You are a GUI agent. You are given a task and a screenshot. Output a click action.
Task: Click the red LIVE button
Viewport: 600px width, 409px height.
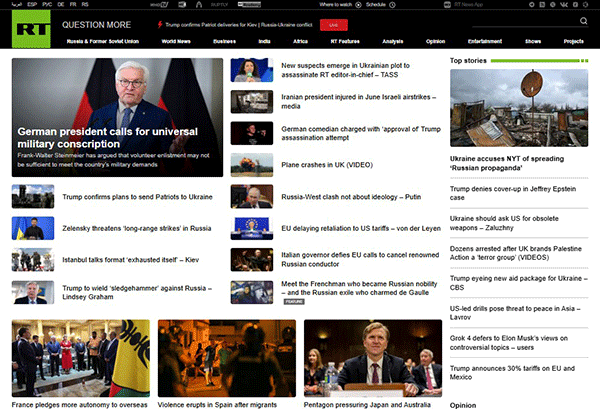click(x=334, y=25)
